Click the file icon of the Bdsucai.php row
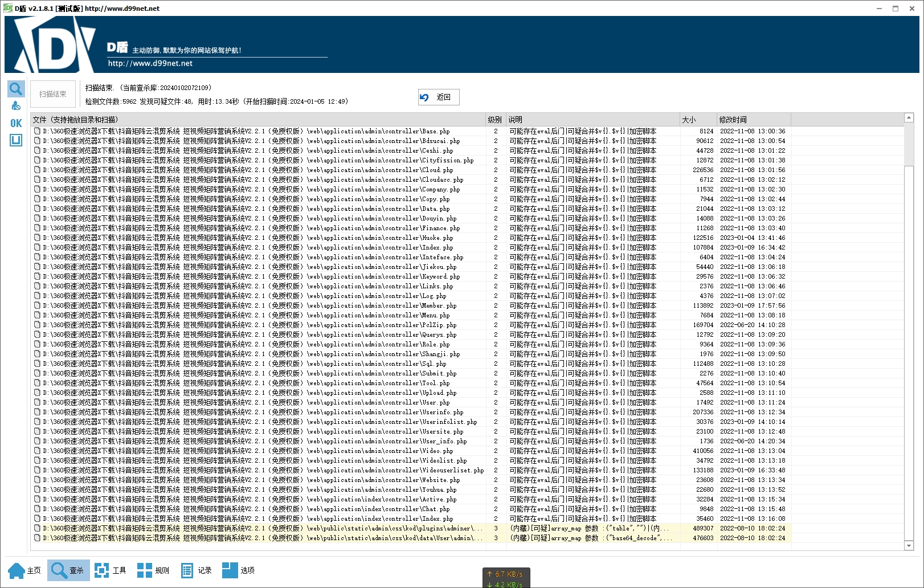 [x=37, y=141]
